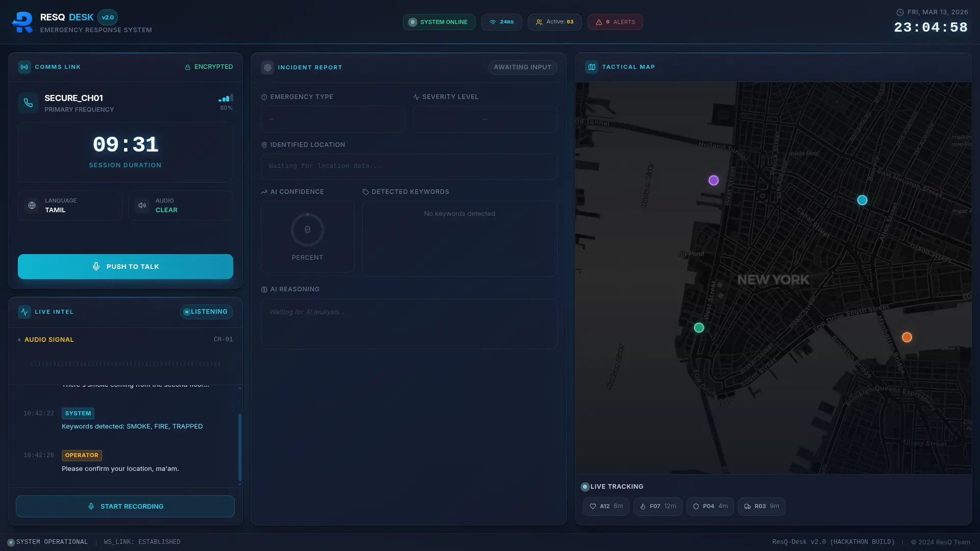Expand the Awaiting Input status
Image resolution: width=980 pixels, height=551 pixels.
point(522,67)
